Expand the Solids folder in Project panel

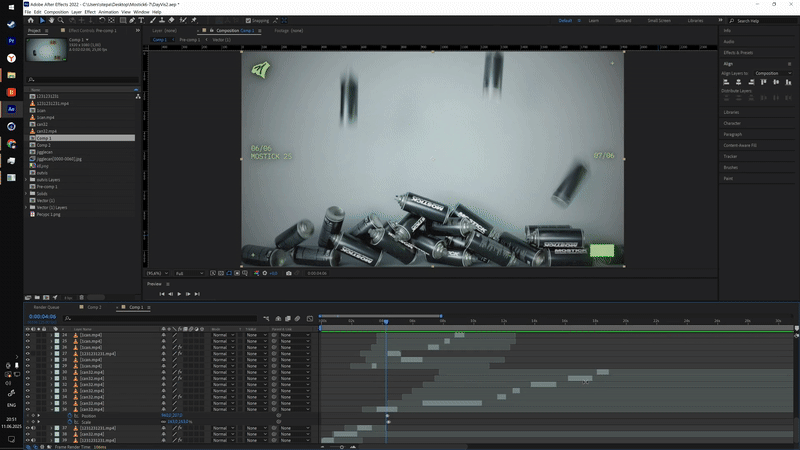coord(26,194)
